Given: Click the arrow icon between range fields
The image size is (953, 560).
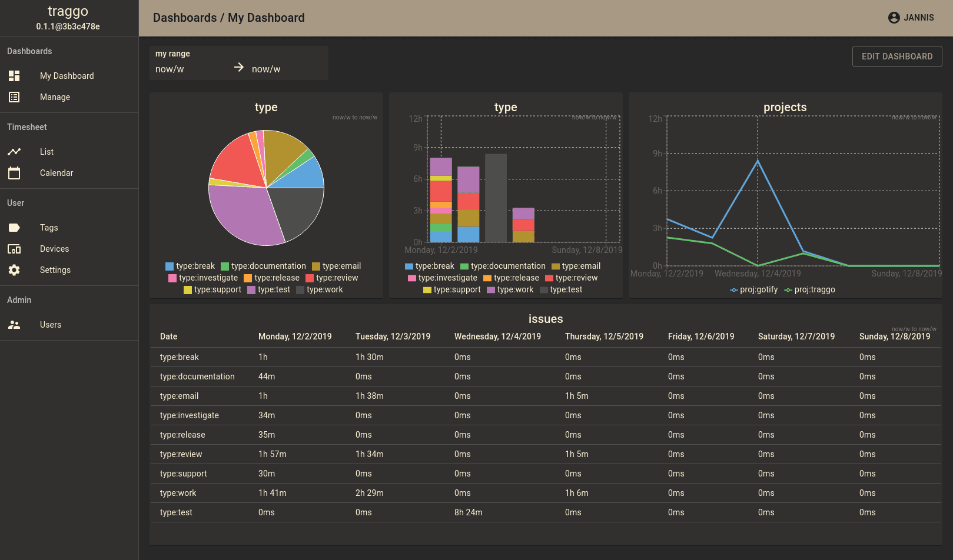Looking at the screenshot, I should click(x=238, y=67).
